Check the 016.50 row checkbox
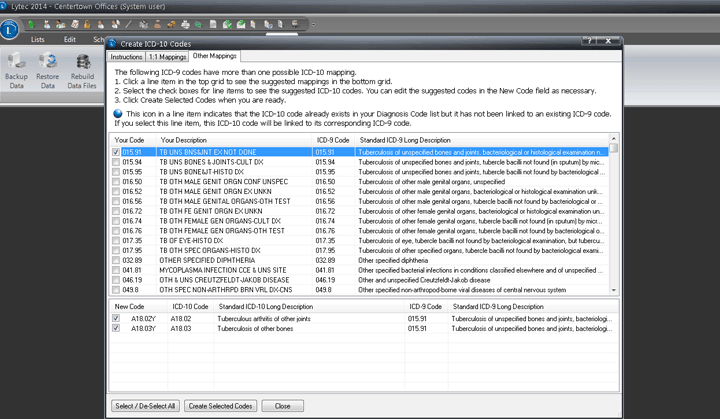 (116, 182)
